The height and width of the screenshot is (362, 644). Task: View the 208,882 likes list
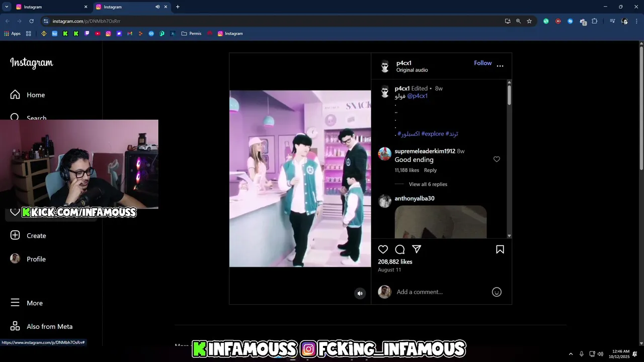coord(395,262)
